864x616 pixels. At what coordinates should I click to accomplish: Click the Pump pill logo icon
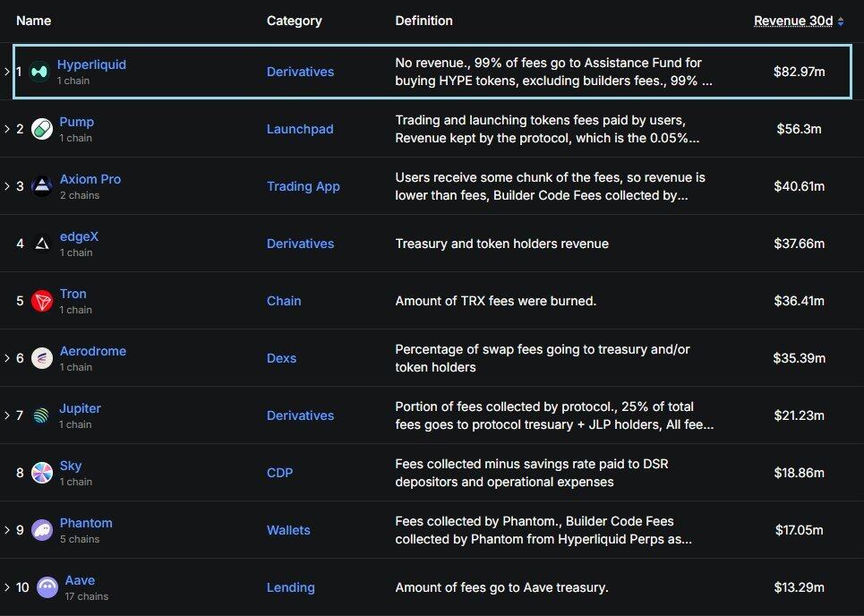click(42, 129)
